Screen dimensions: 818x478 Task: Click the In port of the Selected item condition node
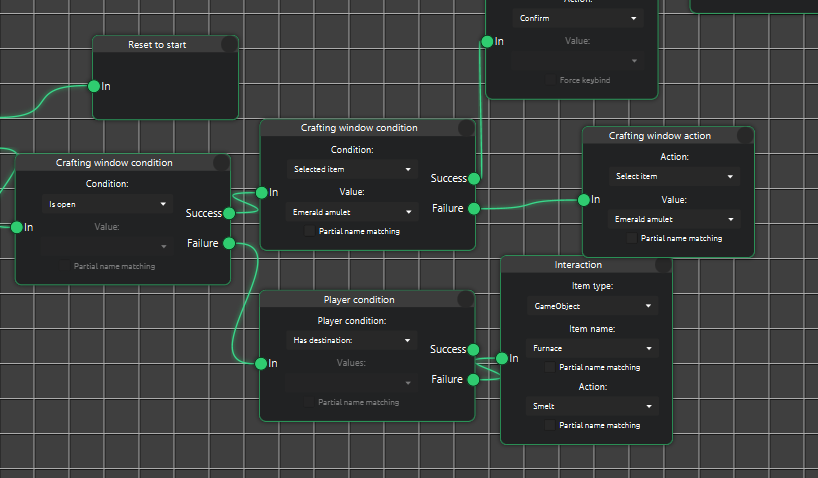261,193
